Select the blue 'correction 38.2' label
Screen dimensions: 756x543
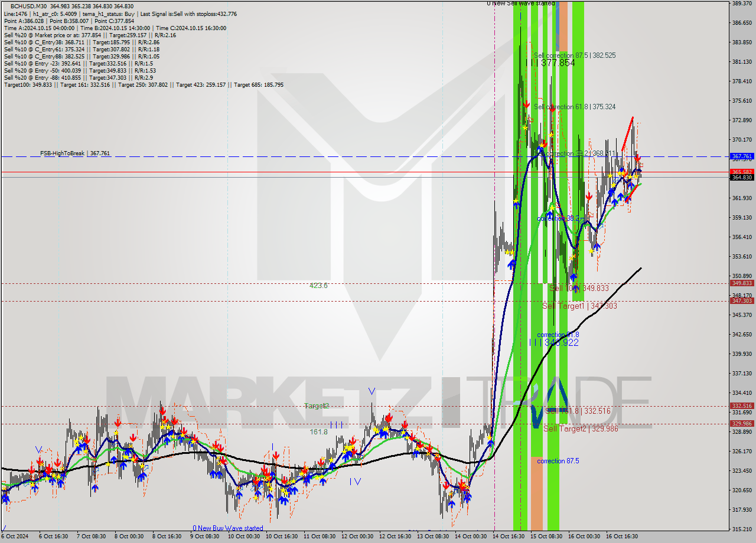point(559,218)
